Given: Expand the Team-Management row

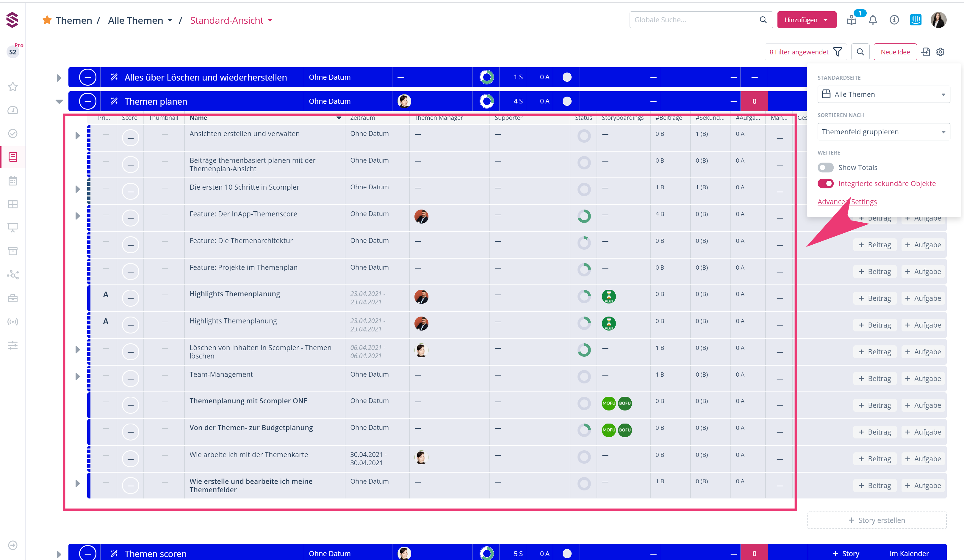Looking at the screenshot, I should 78,377.
